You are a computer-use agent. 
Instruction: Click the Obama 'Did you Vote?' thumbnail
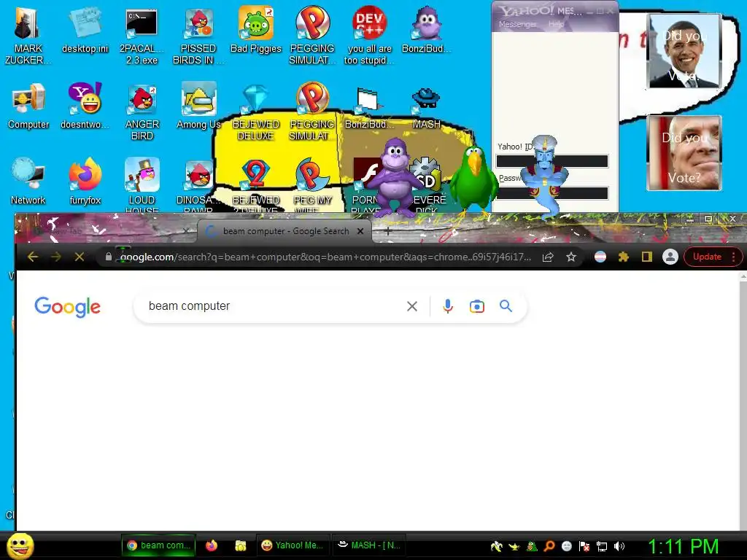tap(684, 51)
